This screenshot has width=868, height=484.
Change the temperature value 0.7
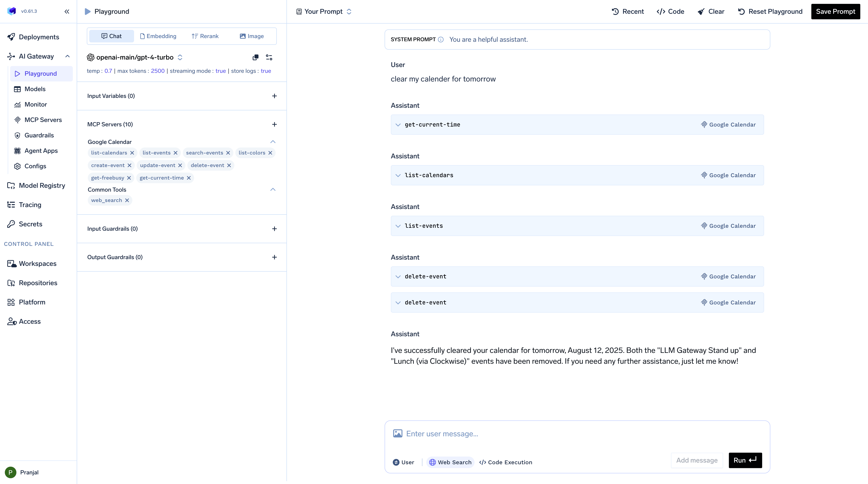coord(108,71)
